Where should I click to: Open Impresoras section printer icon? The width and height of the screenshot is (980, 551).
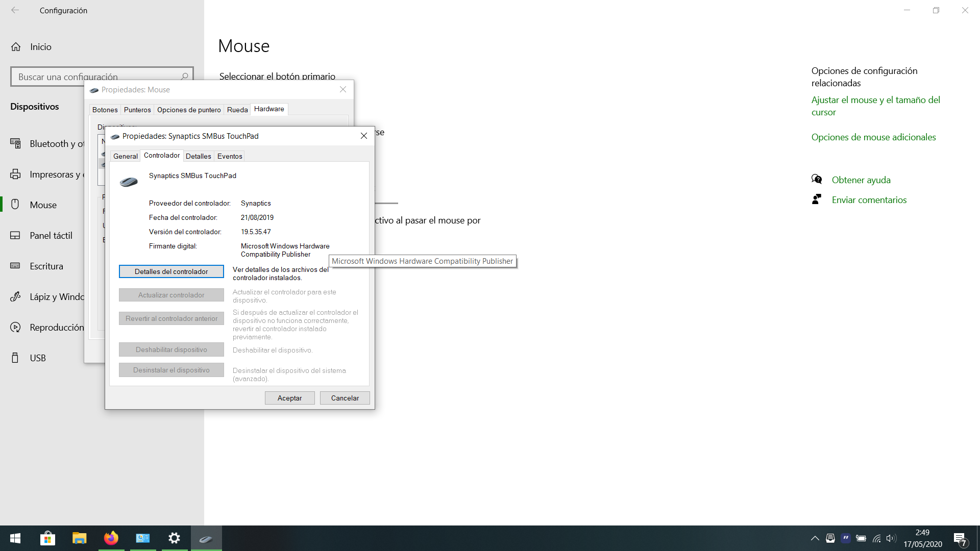tap(15, 174)
